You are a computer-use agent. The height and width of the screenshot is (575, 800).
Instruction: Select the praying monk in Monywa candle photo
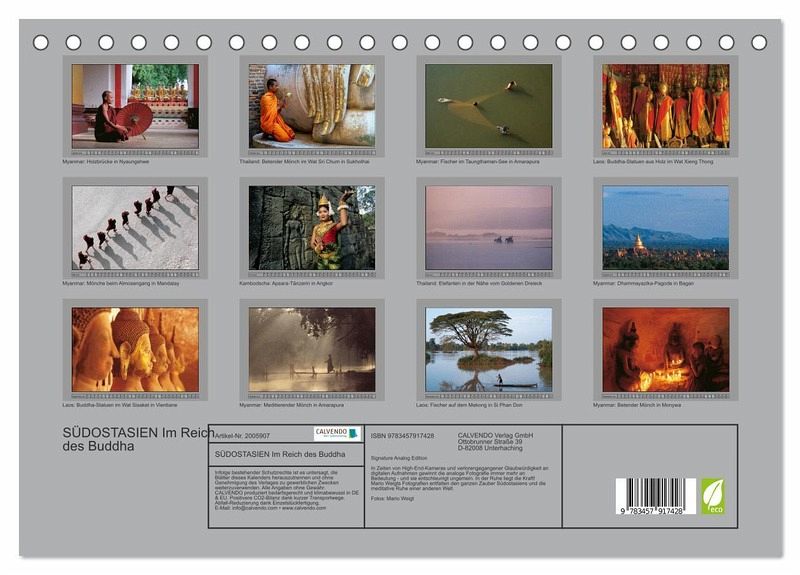click(x=665, y=349)
